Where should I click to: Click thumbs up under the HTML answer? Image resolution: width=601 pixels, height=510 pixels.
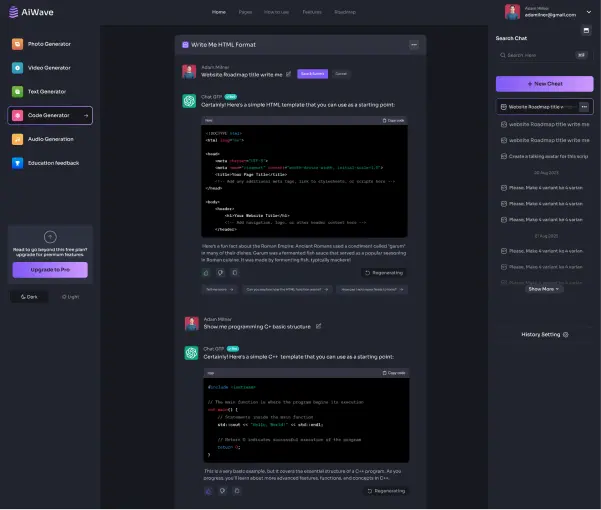point(206,272)
